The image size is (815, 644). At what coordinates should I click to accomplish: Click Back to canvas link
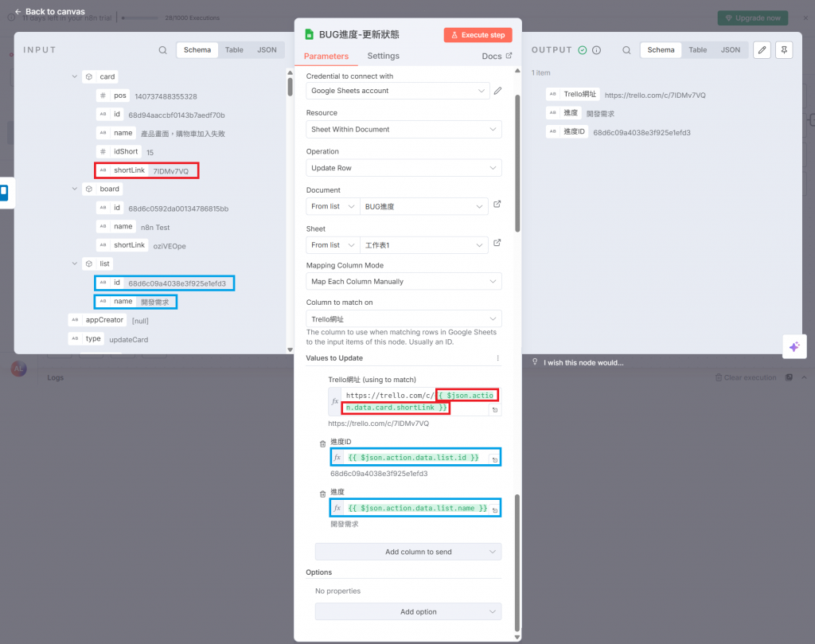pyautogui.click(x=49, y=11)
